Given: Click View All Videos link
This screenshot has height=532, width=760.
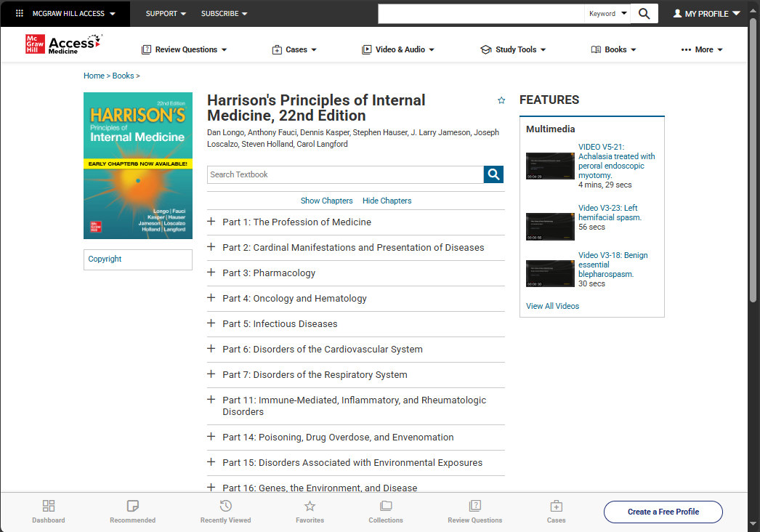Looking at the screenshot, I should point(552,306).
